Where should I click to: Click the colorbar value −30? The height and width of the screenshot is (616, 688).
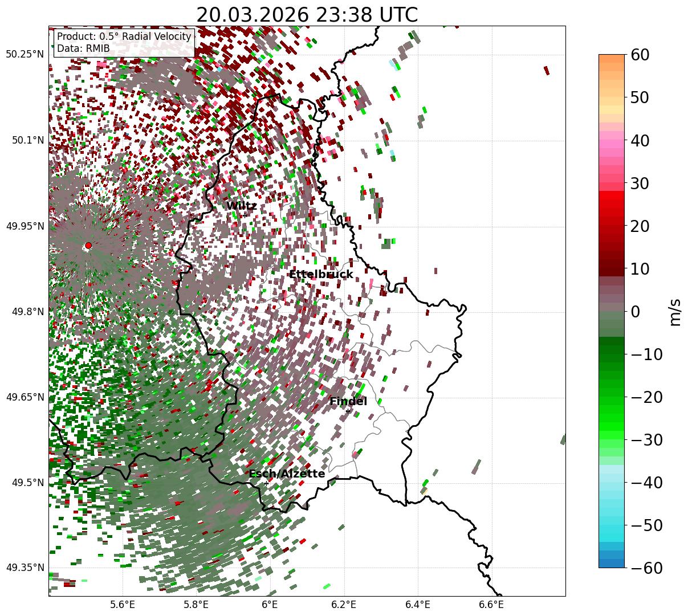point(646,440)
